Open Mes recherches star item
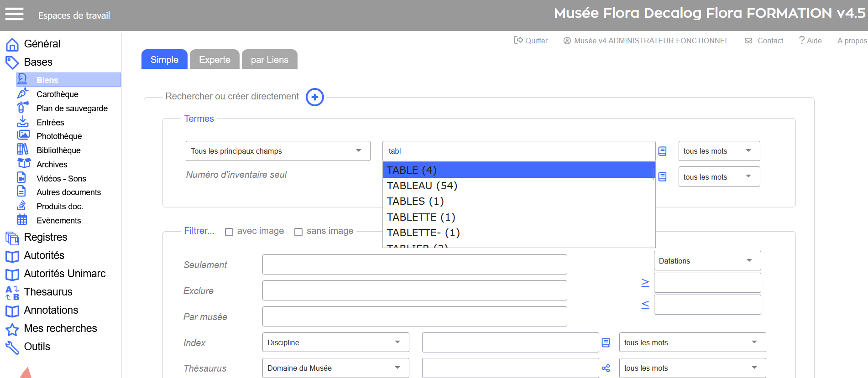Image resolution: width=868 pixels, height=378 pixels. point(60,328)
